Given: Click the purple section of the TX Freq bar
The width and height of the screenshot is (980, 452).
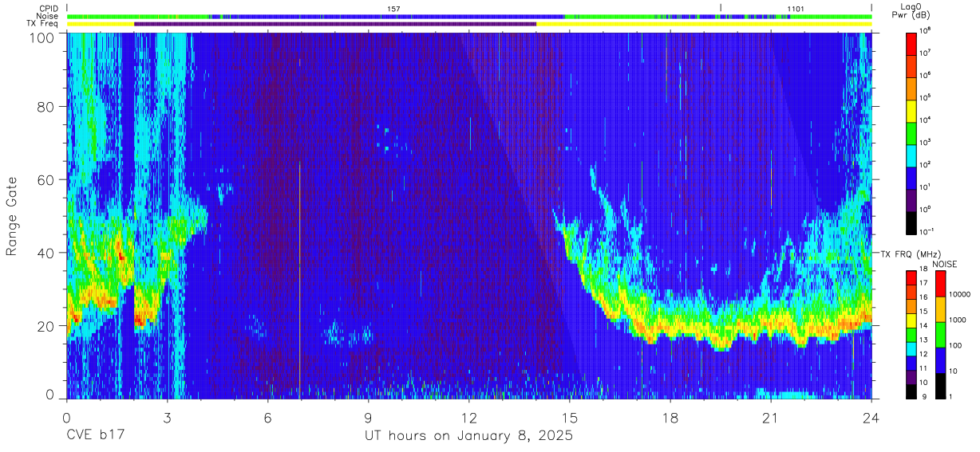Looking at the screenshot, I should [335, 24].
